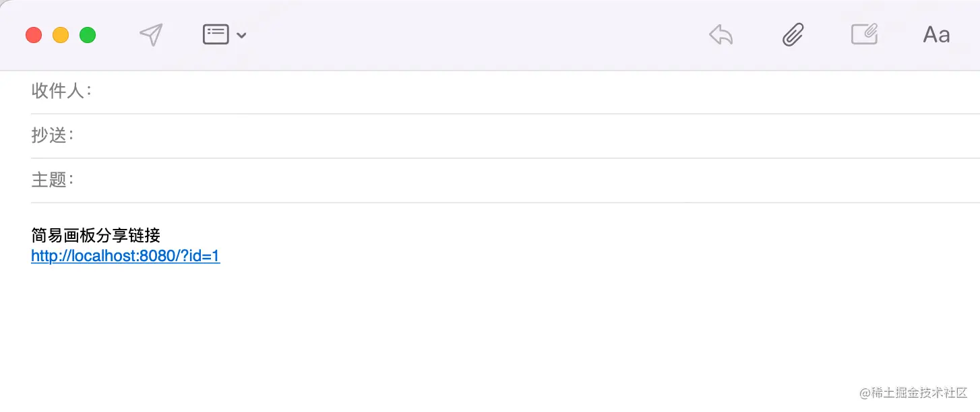Click the body text 简易画板分享链接
This screenshot has width=980, height=412.
click(96, 236)
